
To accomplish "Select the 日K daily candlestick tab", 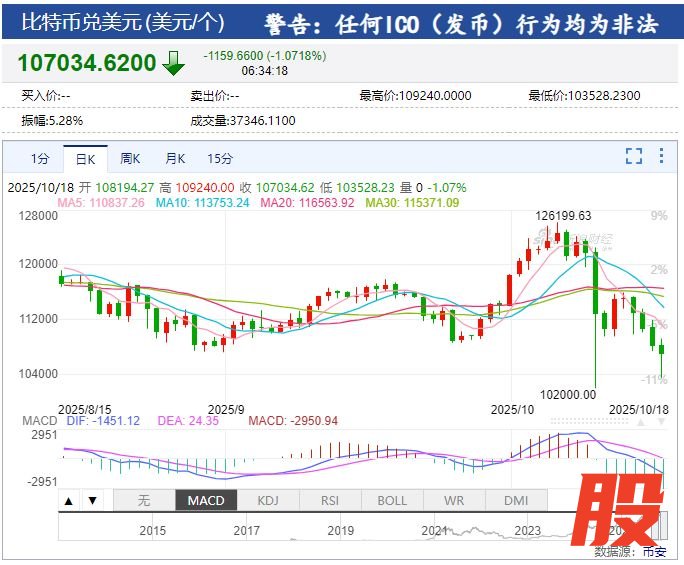I will pos(85,159).
